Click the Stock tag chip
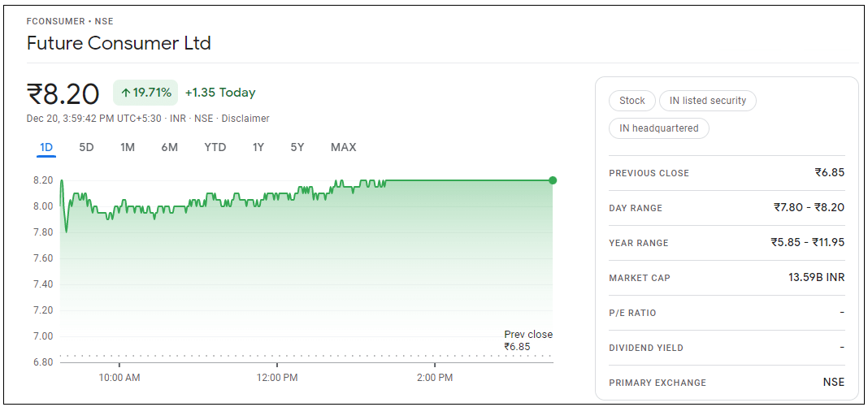 point(631,101)
